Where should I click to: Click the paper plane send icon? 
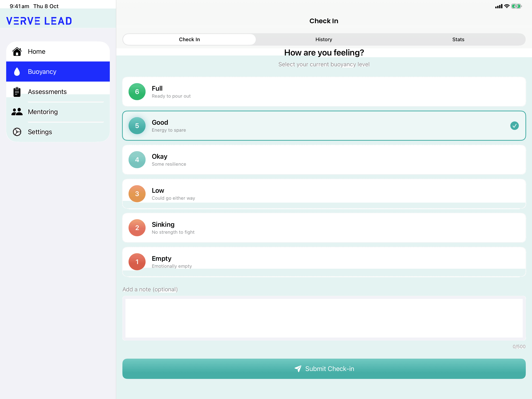point(298,369)
